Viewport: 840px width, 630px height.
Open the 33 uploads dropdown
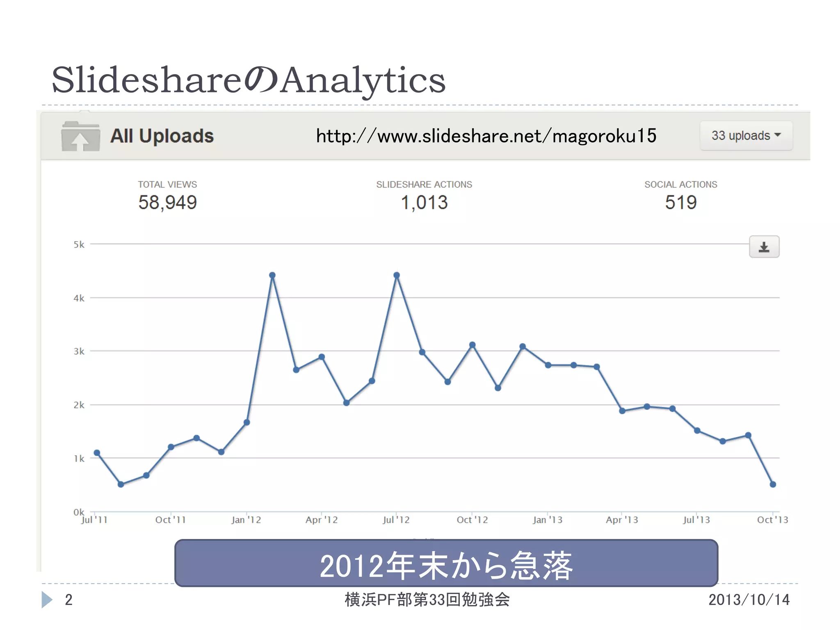coord(746,136)
